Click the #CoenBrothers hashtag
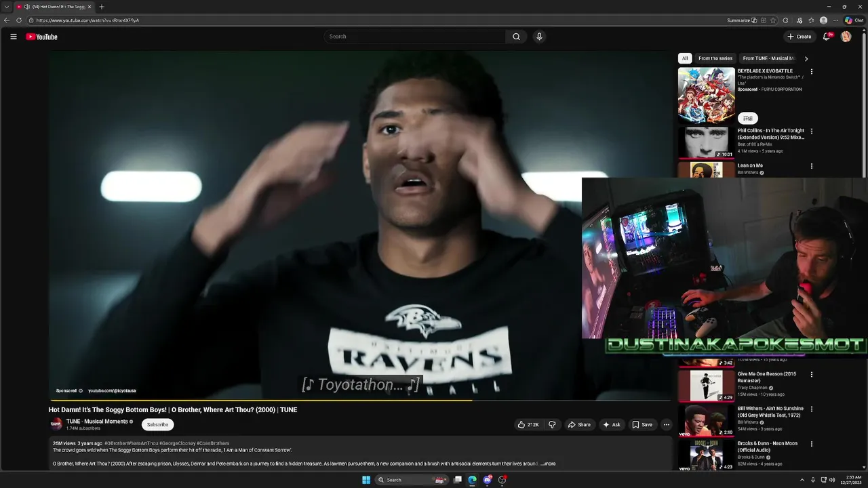The width and height of the screenshot is (868, 488). tap(213, 443)
